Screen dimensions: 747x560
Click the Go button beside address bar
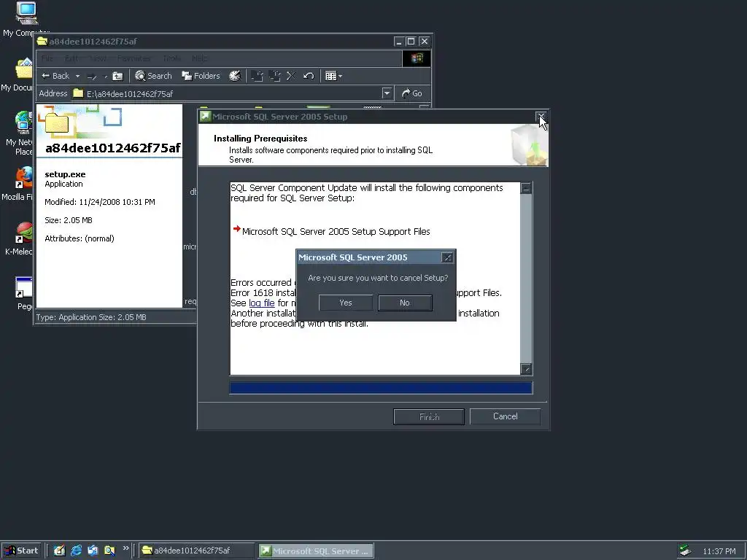(412, 93)
